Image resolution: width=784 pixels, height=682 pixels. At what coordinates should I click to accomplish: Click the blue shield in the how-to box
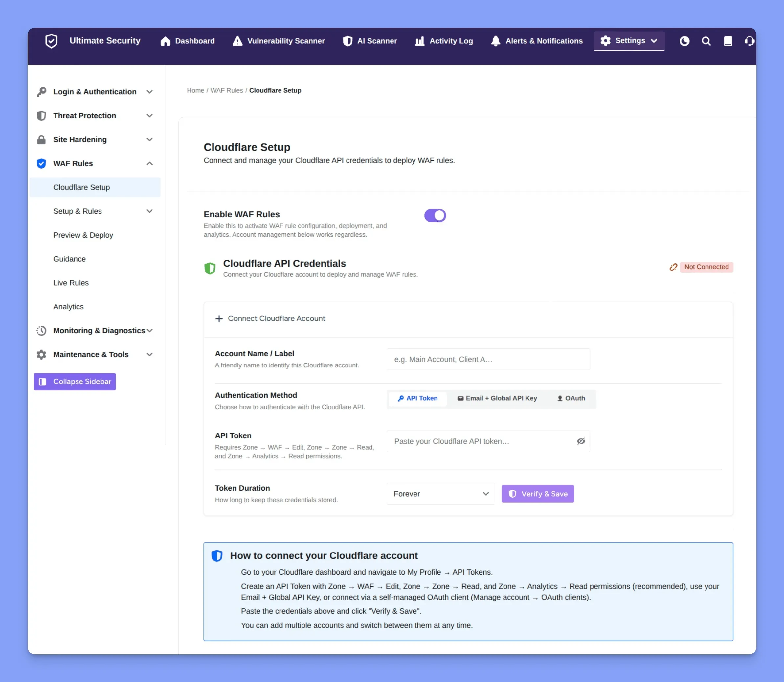(x=217, y=556)
